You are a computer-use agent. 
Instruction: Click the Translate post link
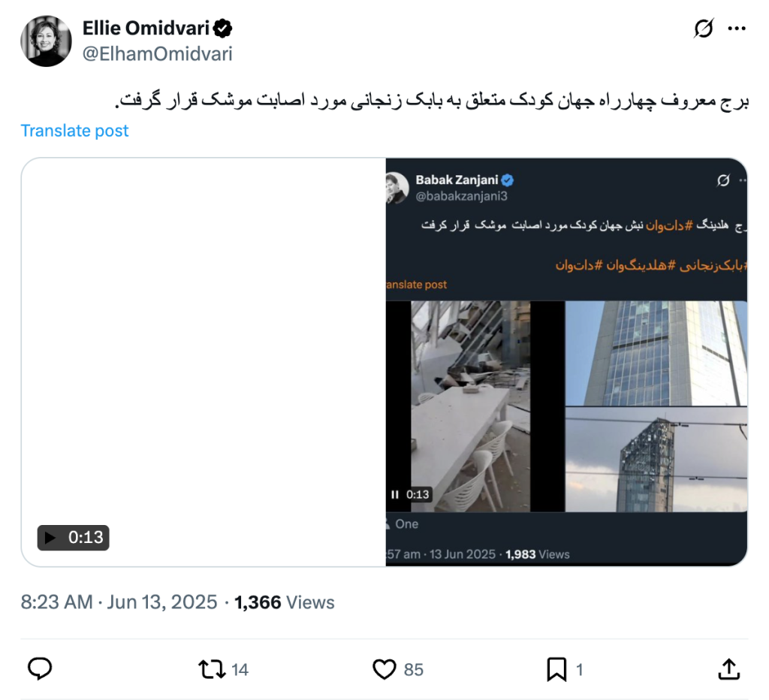point(74,131)
